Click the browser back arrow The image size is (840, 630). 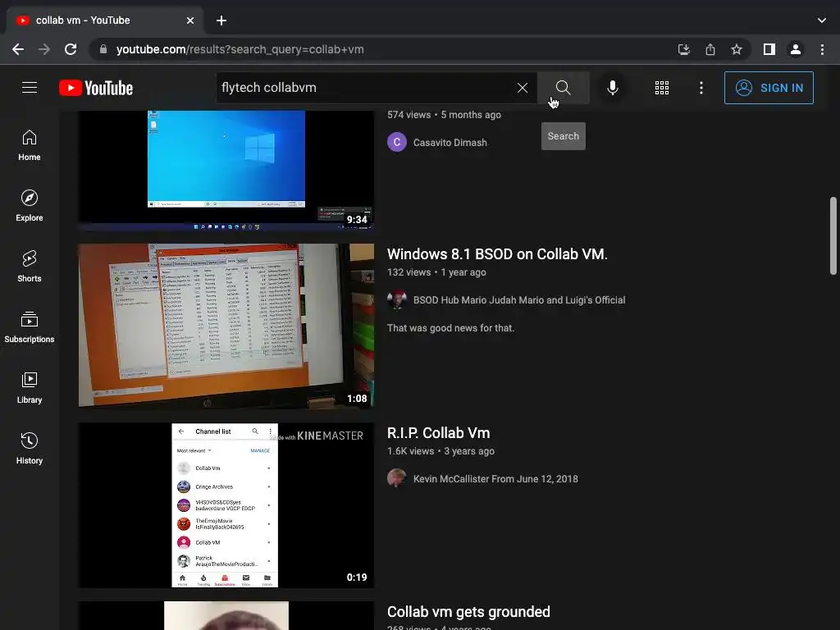click(x=18, y=49)
